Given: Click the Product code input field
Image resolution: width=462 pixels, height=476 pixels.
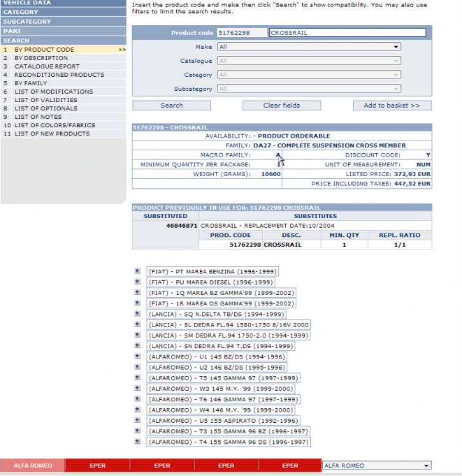Looking at the screenshot, I should pyautogui.click(x=242, y=33).
